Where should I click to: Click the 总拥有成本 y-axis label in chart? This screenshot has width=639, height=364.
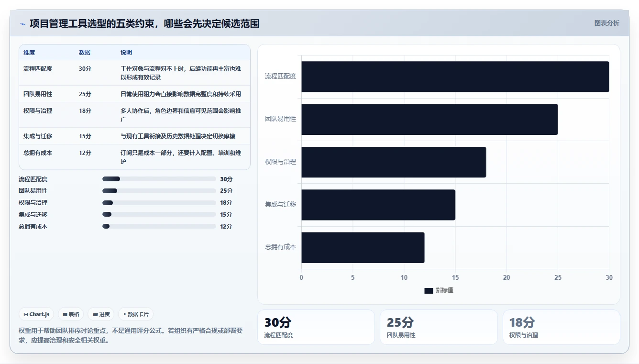281,247
